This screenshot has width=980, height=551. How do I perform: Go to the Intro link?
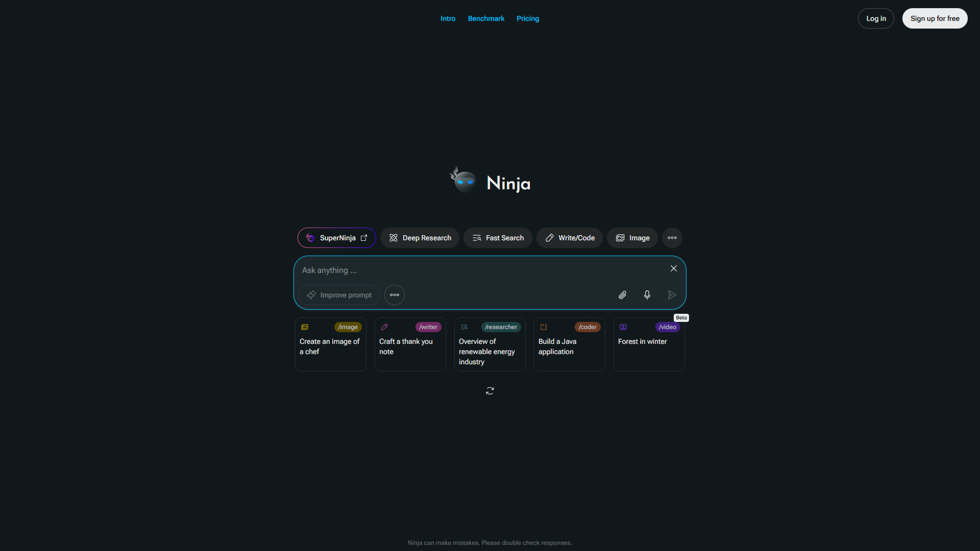(448, 18)
